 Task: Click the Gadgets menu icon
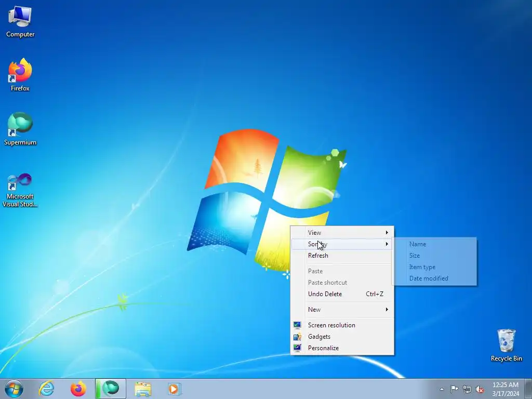(x=297, y=337)
